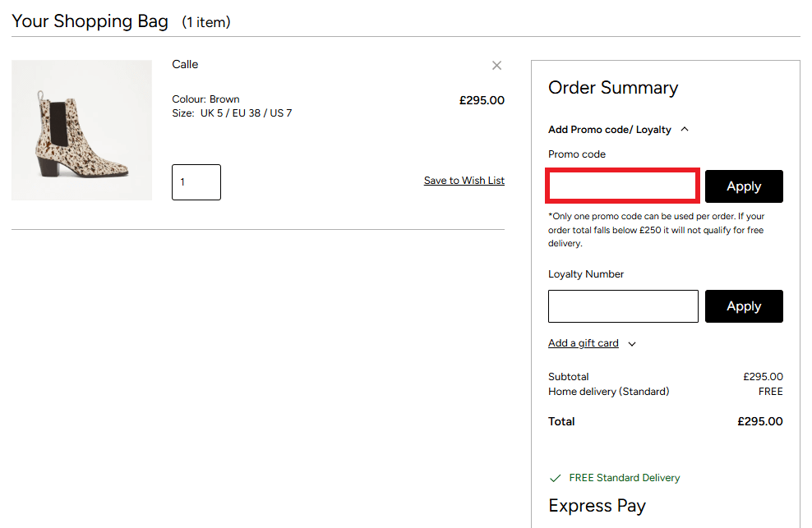Remove the Calle item from the bag

496,65
